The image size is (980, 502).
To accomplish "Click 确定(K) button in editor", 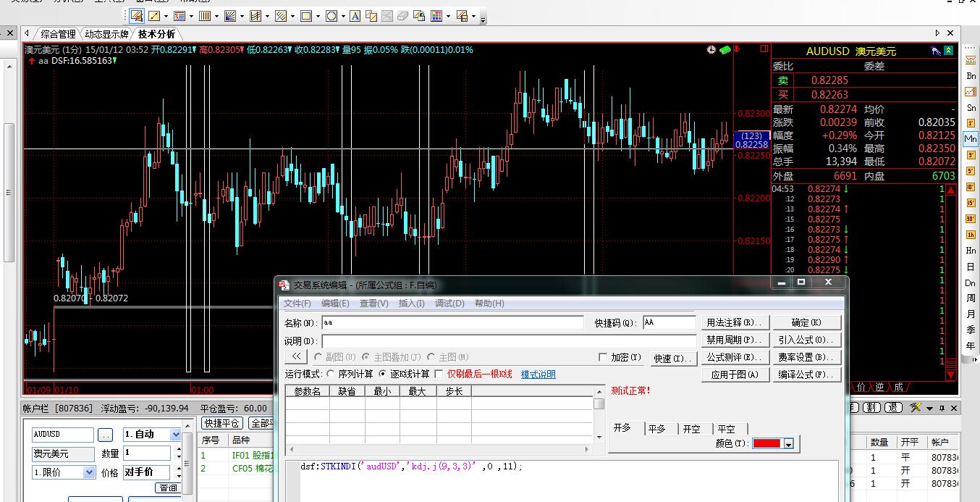I will [807, 322].
